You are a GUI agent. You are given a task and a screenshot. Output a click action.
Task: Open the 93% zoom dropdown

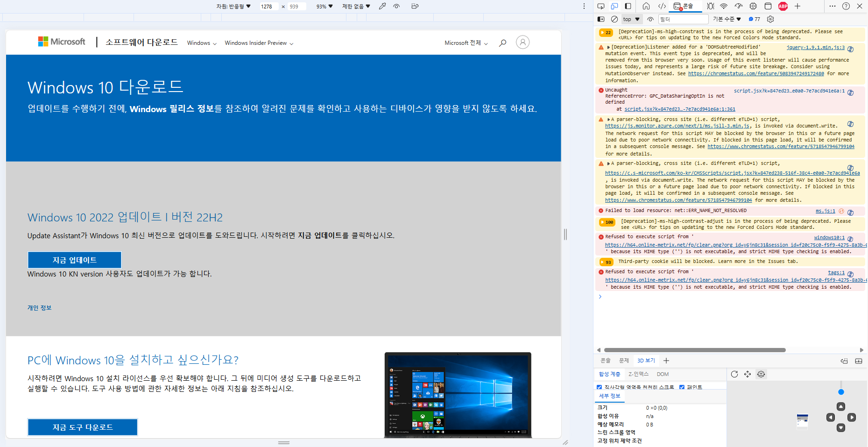[325, 7]
